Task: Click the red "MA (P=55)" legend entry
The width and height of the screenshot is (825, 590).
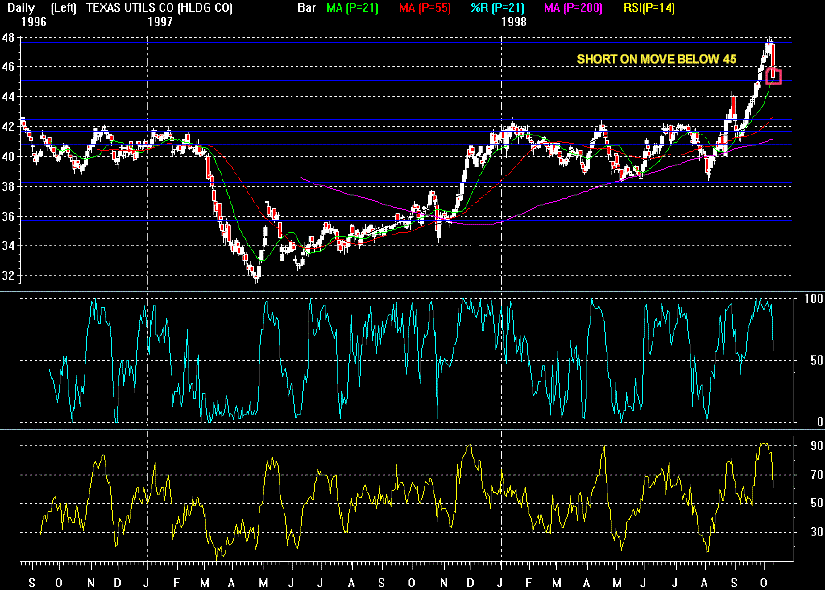Action: (x=425, y=8)
